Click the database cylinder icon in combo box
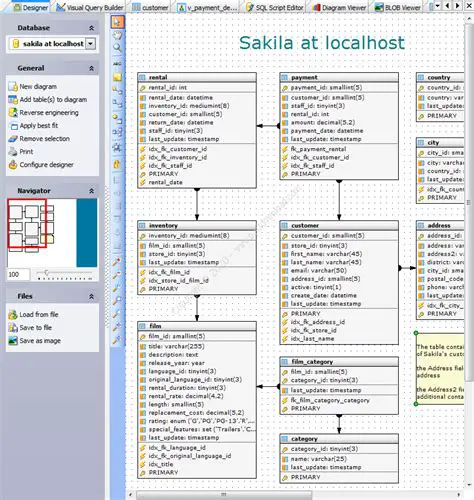This screenshot has height=500, width=474. point(15,44)
